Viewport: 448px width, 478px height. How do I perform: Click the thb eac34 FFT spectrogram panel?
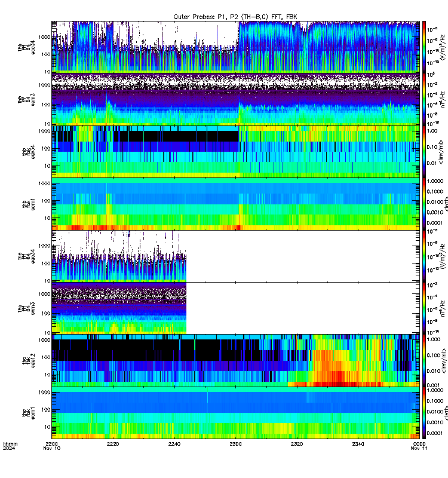tap(235, 47)
